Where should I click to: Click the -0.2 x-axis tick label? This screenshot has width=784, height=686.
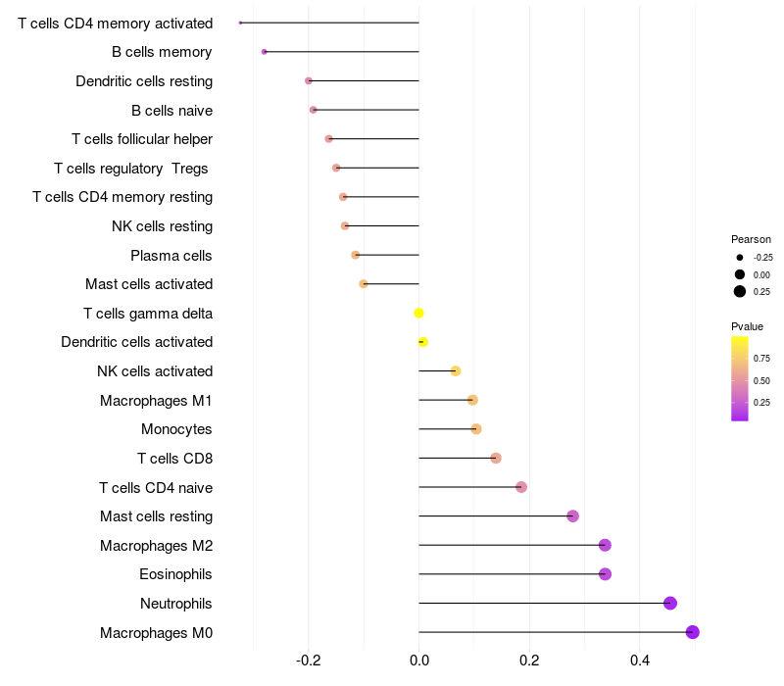(x=308, y=661)
